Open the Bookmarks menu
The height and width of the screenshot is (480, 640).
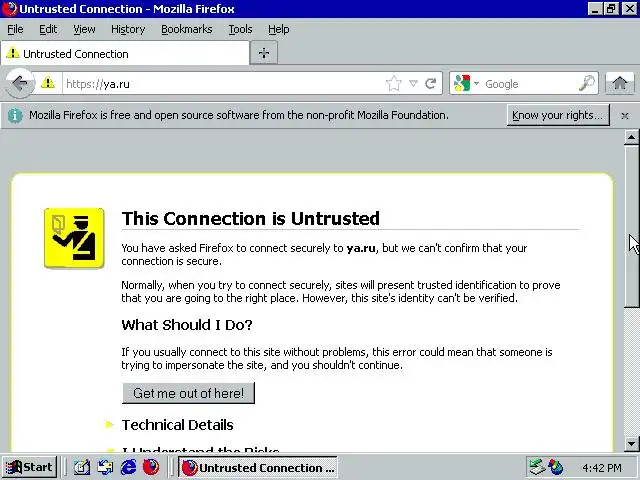tap(187, 29)
